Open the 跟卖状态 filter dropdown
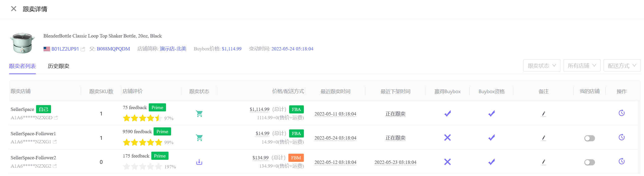This screenshot has width=644, height=176. coord(542,66)
